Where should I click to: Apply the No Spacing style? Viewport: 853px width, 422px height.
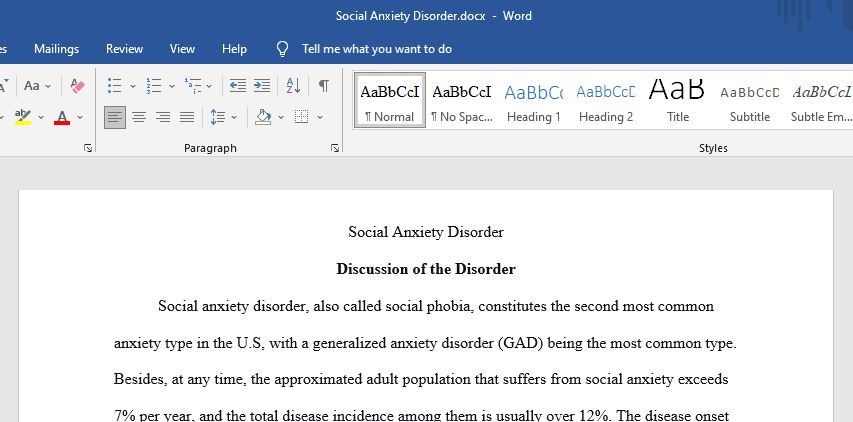pyautogui.click(x=462, y=101)
